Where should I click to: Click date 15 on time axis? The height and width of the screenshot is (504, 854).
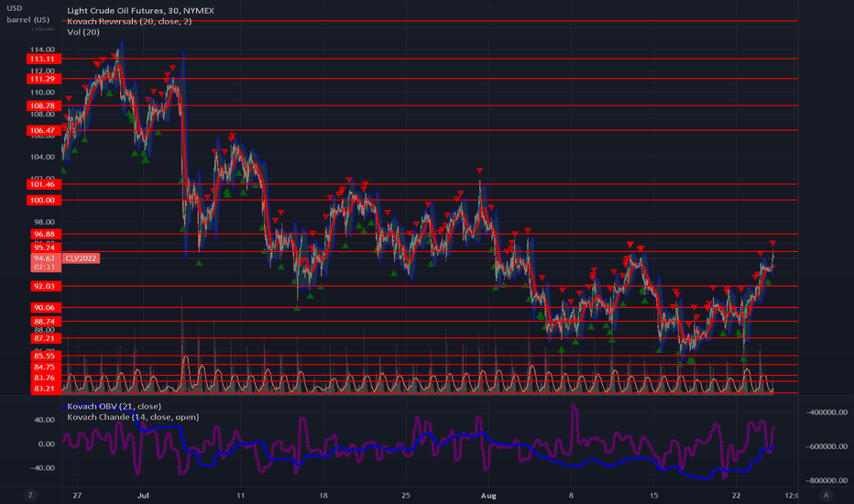[x=653, y=495]
